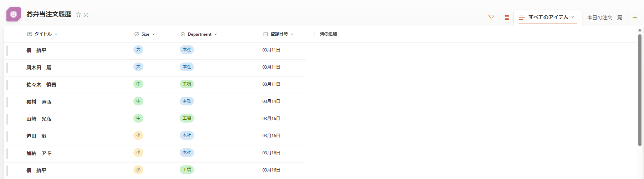The height and width of the screenshot is (179, 644).
Task: Open the item 唐木田 篤
Action: click(x=39, y=68)
